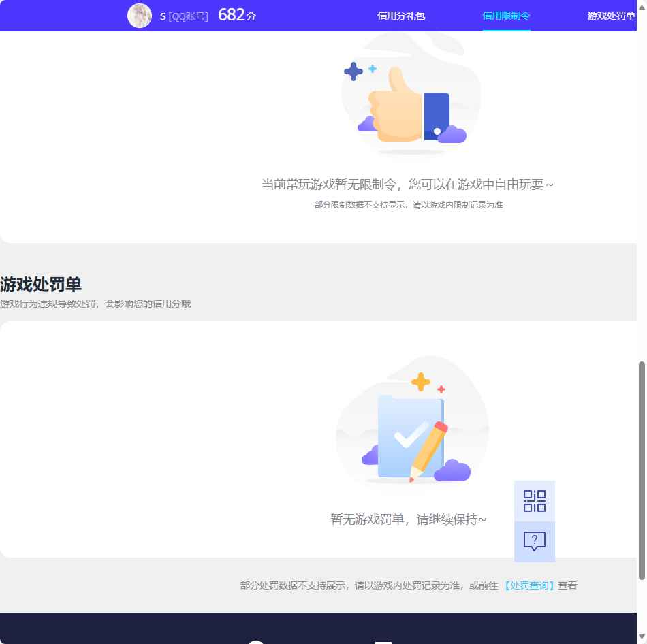Click the 暂无游戏罚单，请继续保持~ message

click(x=409, y=519)
